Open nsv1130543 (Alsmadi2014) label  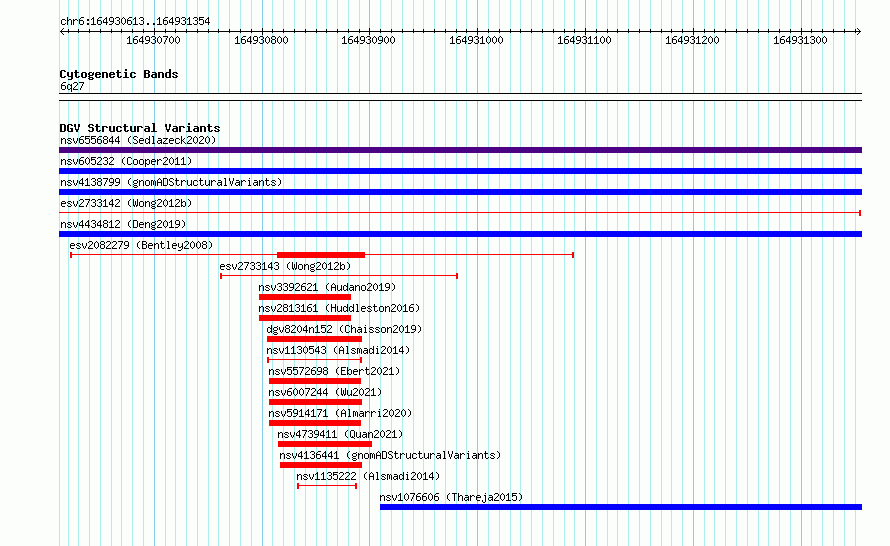338,350
